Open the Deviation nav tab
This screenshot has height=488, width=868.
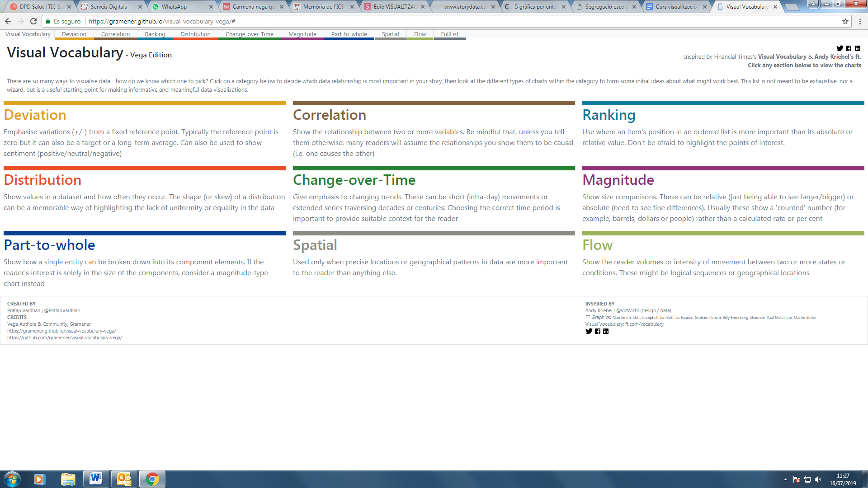74,34
